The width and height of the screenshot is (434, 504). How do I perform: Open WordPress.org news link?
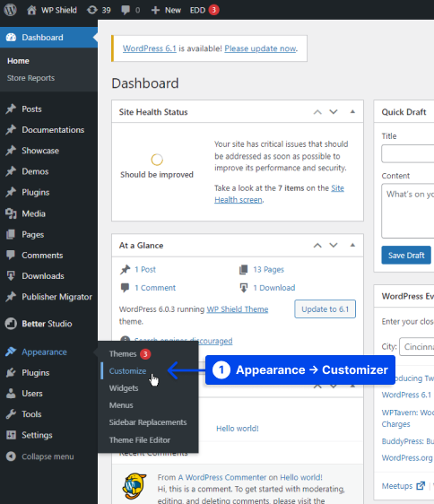coord(407,457)
